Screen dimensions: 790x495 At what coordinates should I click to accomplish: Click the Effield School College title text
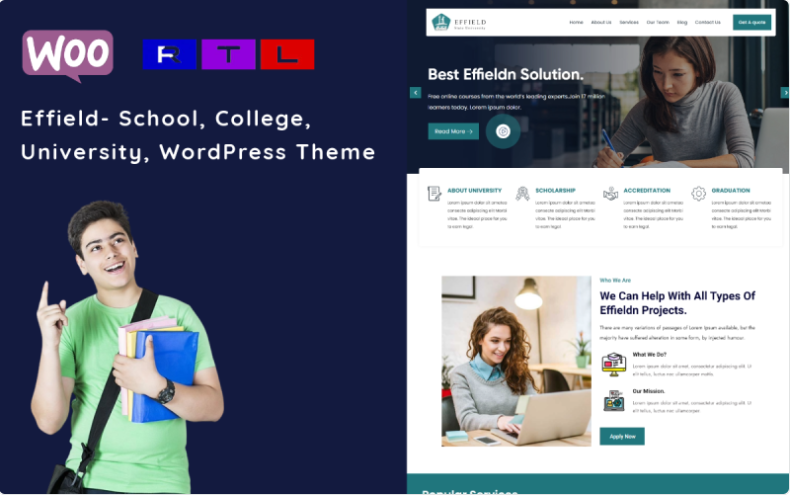(198, 135)
